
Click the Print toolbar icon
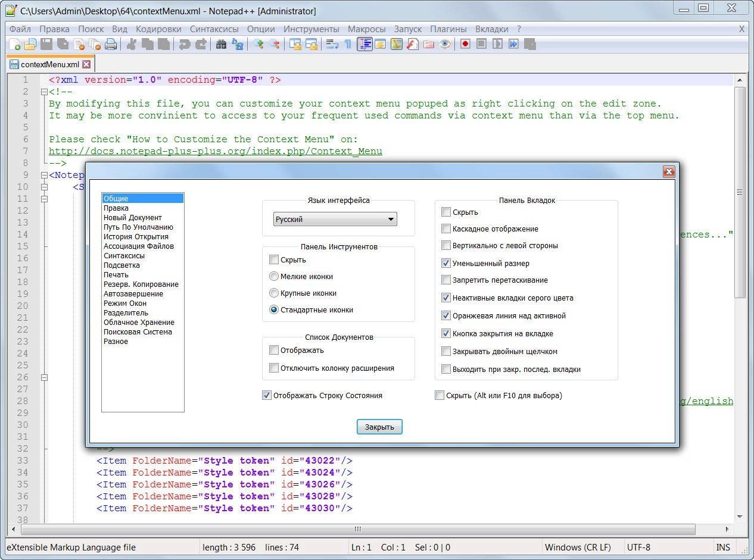pyautogui.click(x=111, y=44)
